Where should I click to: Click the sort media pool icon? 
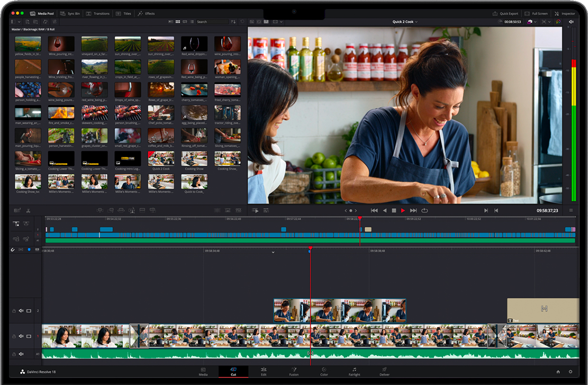click(x=233, y=22)
